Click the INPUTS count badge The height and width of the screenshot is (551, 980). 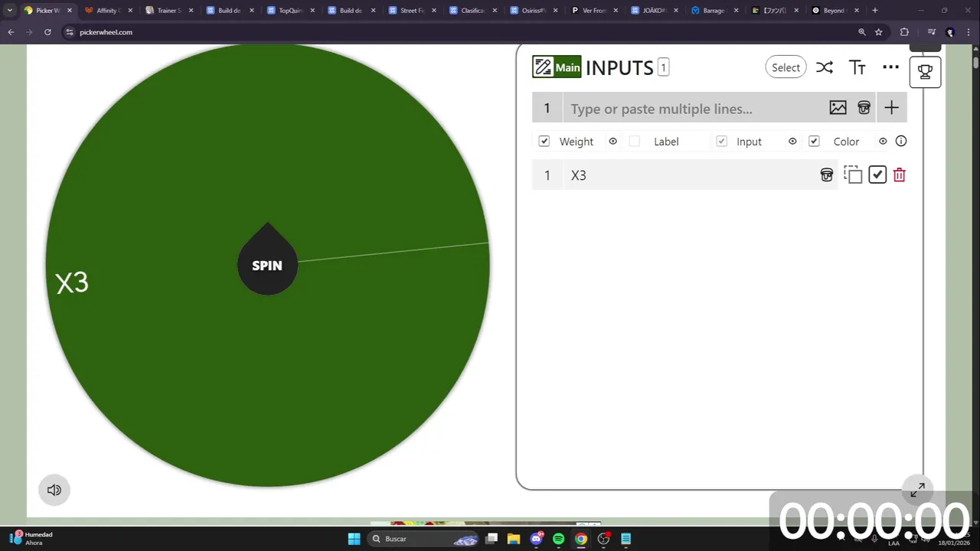663,67
